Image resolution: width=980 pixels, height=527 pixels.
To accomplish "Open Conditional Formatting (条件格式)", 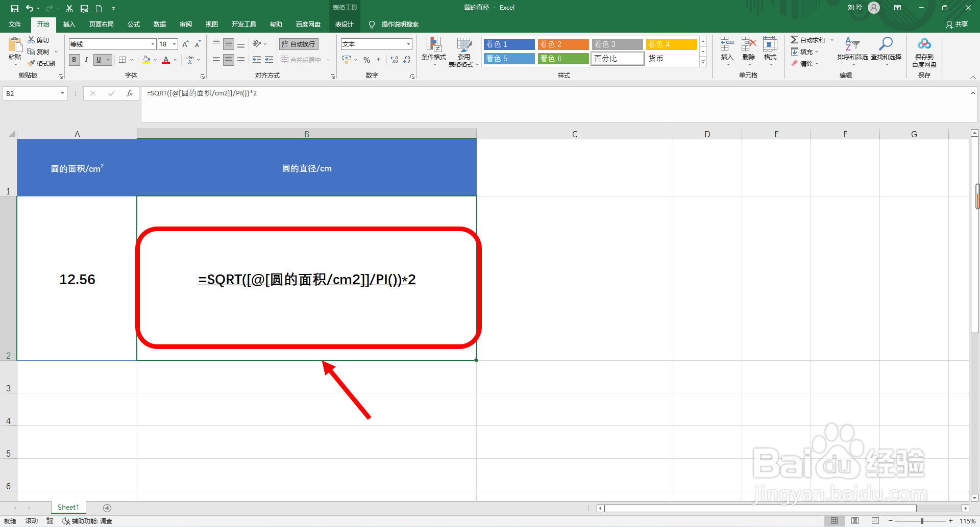I will [434, 51].
